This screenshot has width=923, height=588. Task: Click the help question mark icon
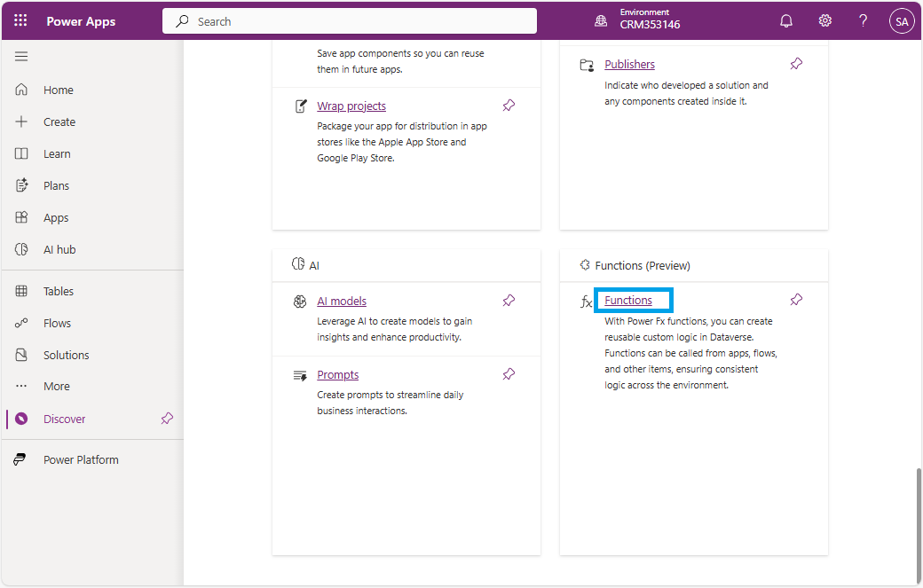pos(863,21)
